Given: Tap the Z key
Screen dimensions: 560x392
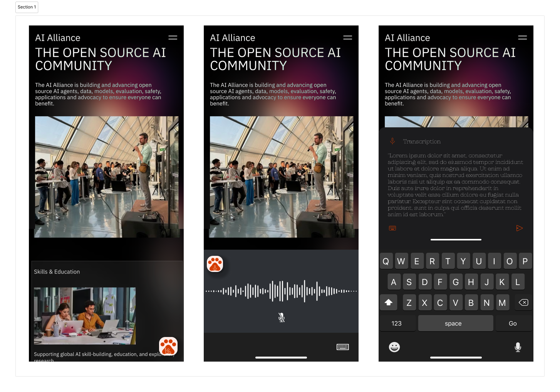Looking at the screenshot, I should pyautogui.click(x=409, y=303).
